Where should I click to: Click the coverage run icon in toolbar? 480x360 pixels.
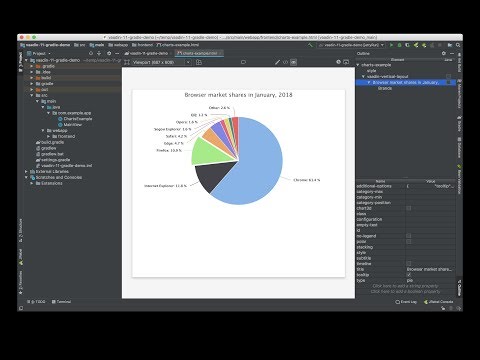coord(407,45)
